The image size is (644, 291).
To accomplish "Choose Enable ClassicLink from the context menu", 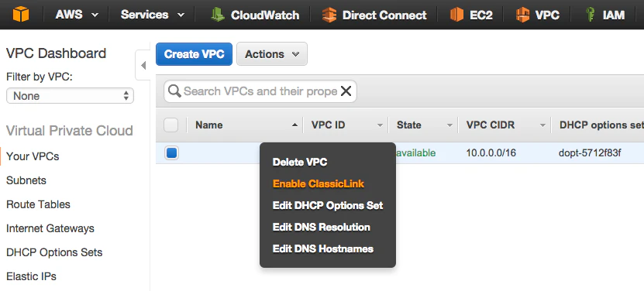I will (x=319, y=184).
